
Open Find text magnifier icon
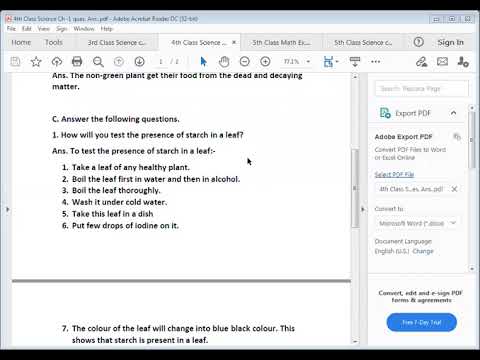click(x=98, y=62)
